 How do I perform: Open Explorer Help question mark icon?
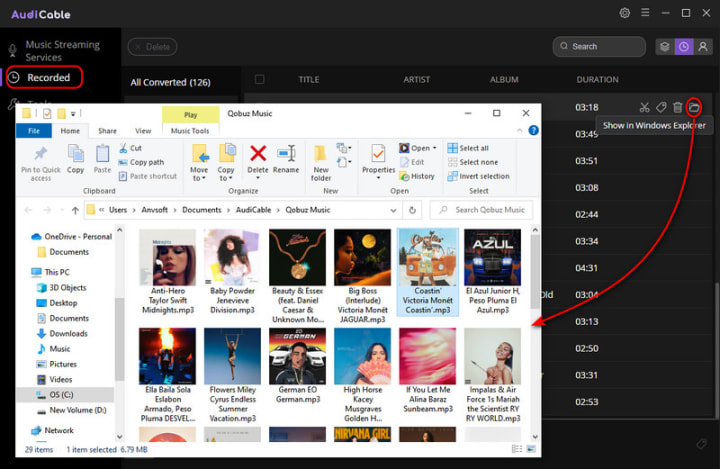coord(533,130)
